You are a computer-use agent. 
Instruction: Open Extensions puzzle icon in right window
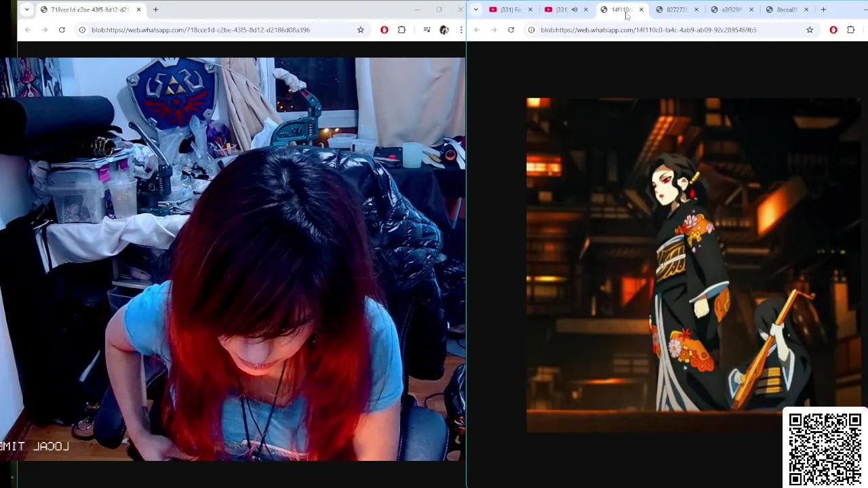[x=851, y=30]
